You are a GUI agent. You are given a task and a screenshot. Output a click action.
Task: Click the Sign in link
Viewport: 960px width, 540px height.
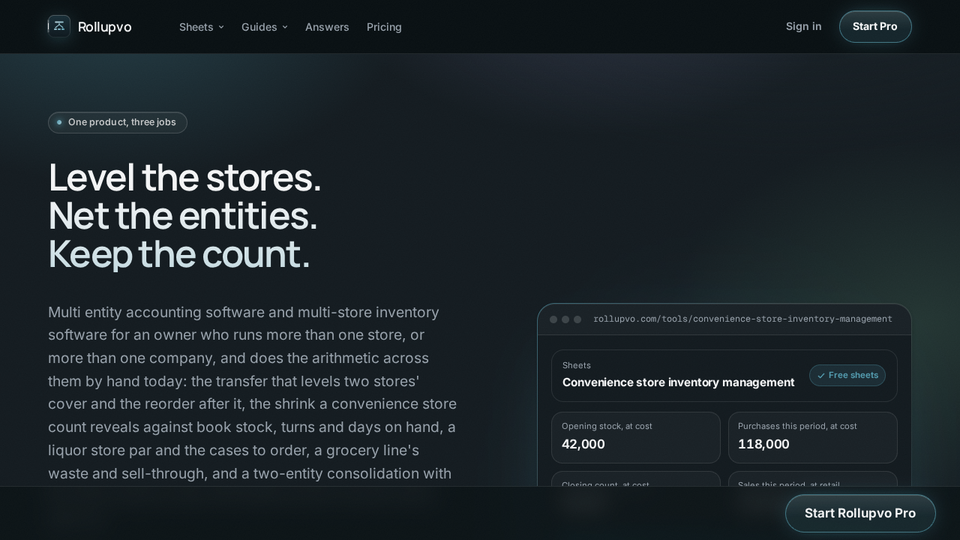(803, 26)
